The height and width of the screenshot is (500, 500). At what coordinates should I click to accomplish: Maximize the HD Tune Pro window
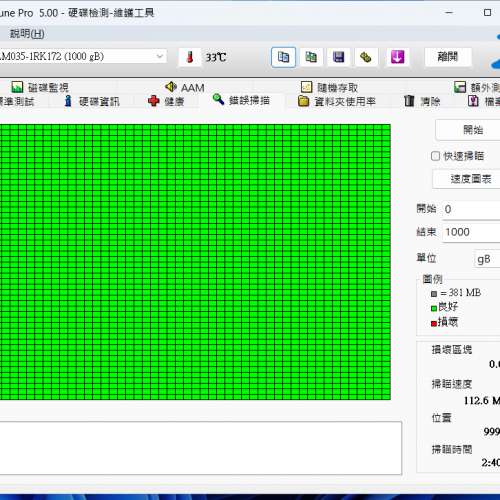click(x=487, y=13)
